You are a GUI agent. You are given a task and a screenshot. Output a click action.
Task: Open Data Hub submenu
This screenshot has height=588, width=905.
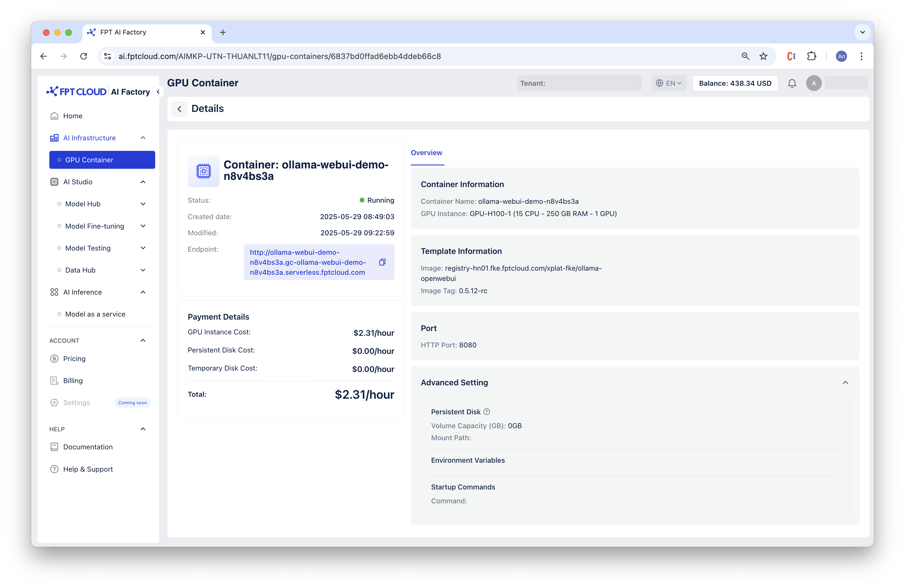click(80, 270)
